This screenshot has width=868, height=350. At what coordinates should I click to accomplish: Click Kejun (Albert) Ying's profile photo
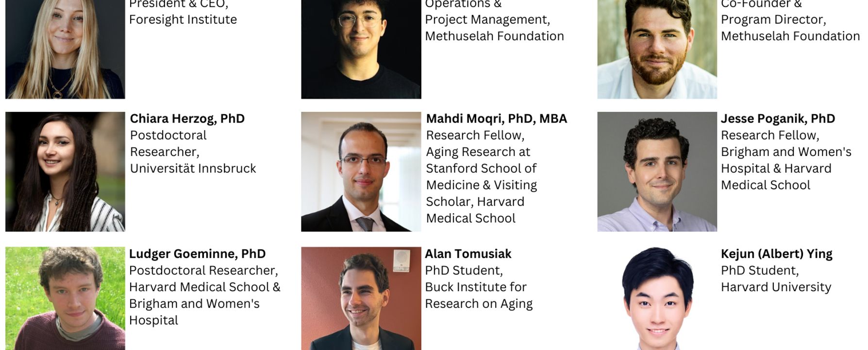[x=657, y=298]
